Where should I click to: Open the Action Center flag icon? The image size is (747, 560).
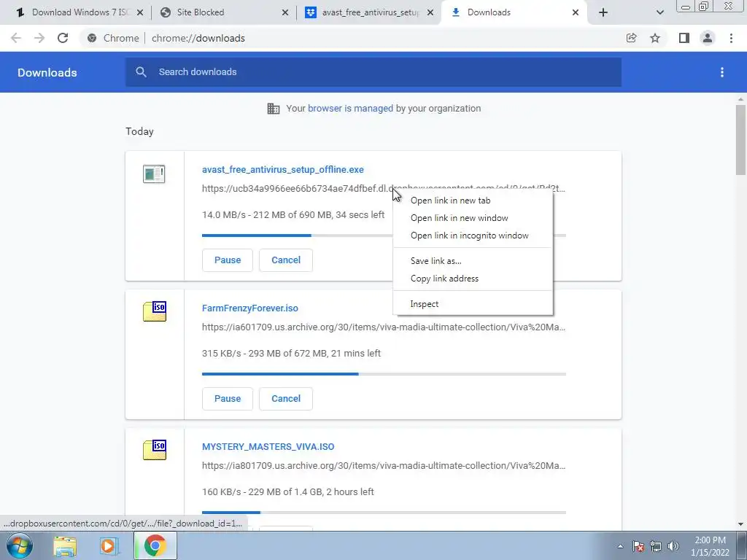pyautogui.click(x=638, y=546)
